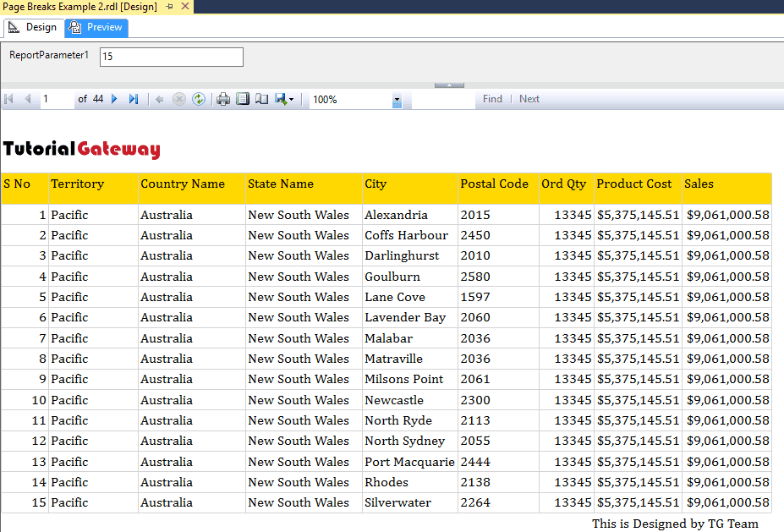
Task: Collapse the toolbar splitter chevron
Action: click(x=449, y=85)
